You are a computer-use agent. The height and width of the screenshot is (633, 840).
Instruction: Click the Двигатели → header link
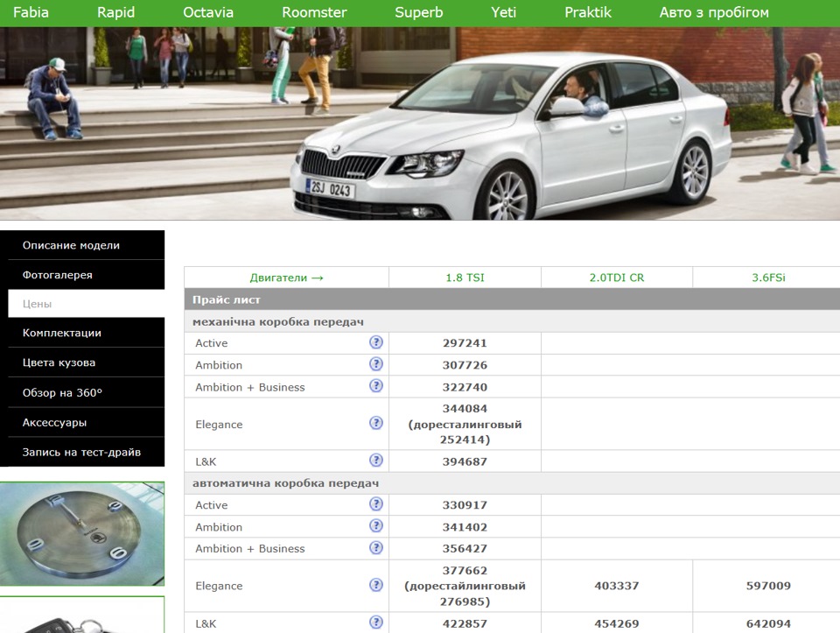pyautogui.click(x=287, y=278)
